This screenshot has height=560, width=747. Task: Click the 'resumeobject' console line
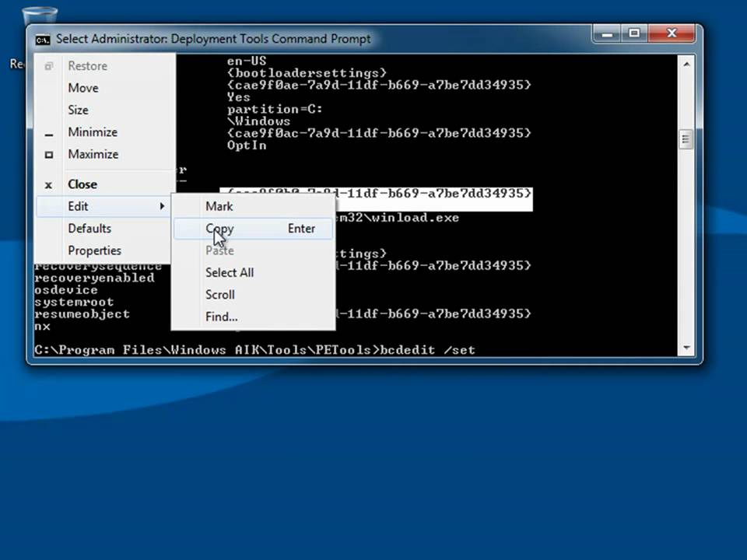[82, 314]
